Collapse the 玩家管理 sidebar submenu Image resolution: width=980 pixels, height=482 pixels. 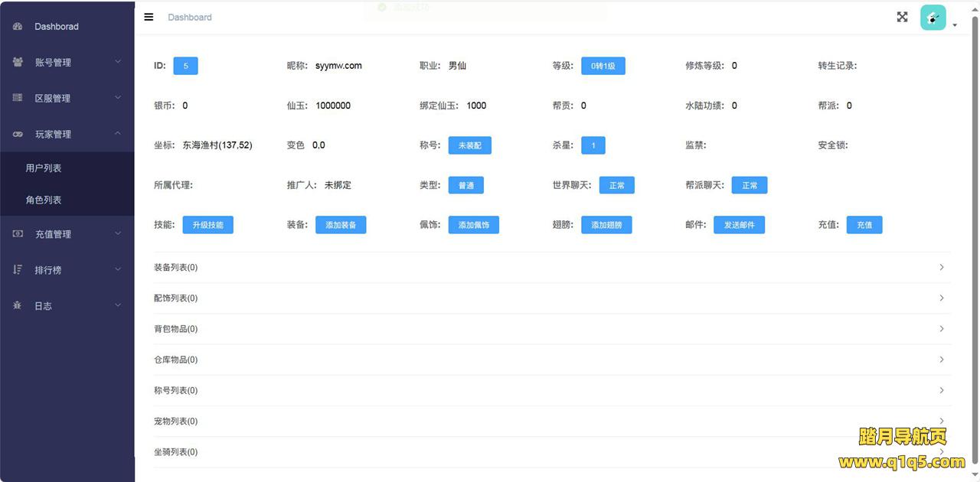coord(67,134)
